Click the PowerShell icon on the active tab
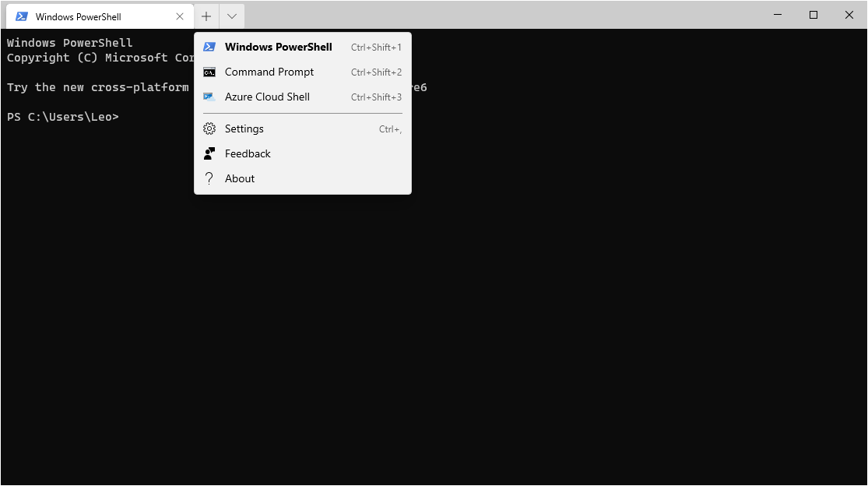The width and height of the screenshot is (868, 486). [x=22, y=16]
